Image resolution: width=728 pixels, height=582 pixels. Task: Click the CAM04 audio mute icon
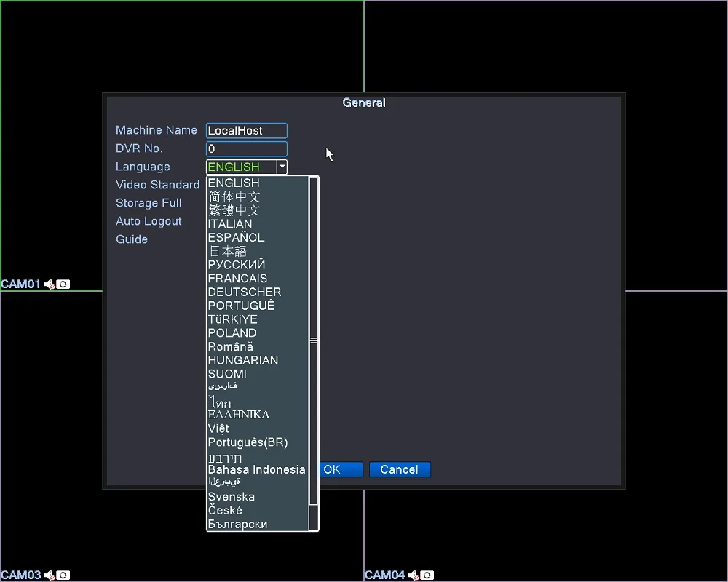(414, 575)
